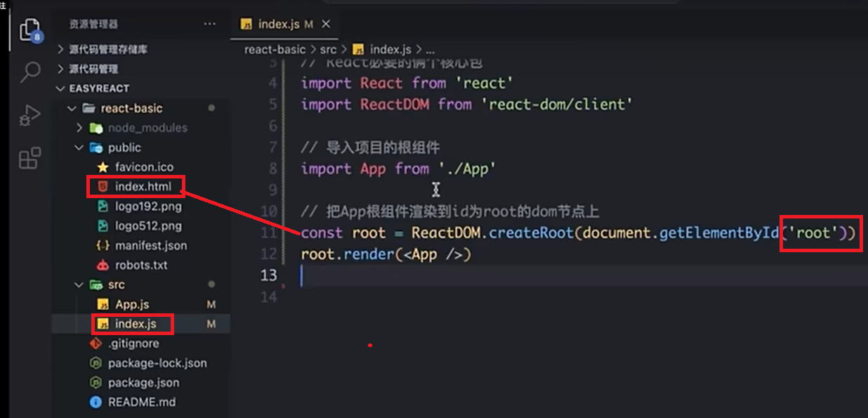This screenshot has width=868, height=418.
Task: Click the favicon.ico star icon
Action: click(103, 167)
